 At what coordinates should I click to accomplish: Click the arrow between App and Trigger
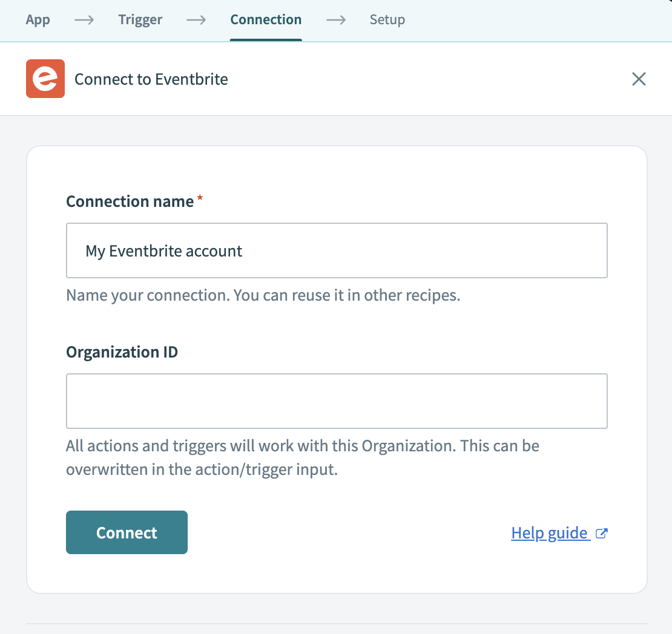84,20
